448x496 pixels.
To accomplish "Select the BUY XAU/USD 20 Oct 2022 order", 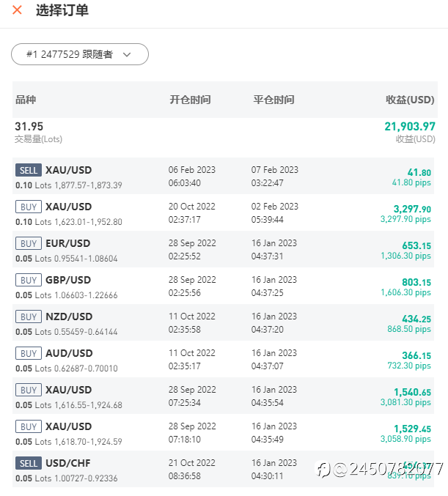I will (223, 212).
